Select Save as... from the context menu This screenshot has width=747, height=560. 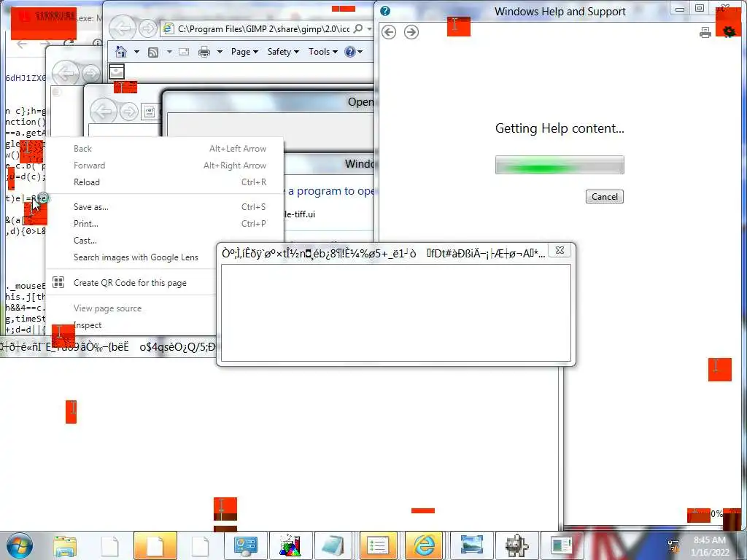pyautogui.click(x=164, y=206)
